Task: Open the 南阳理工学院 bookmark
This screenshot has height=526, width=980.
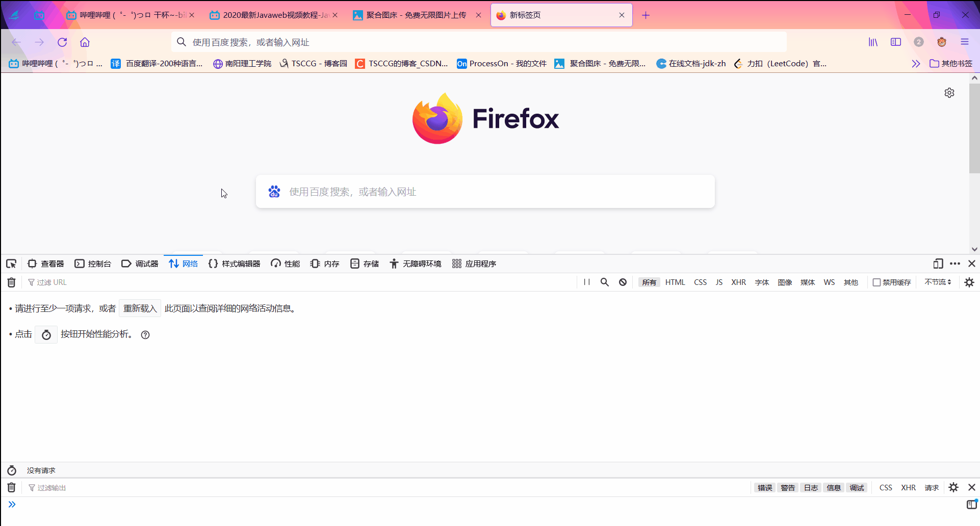Action: point(242,64)
